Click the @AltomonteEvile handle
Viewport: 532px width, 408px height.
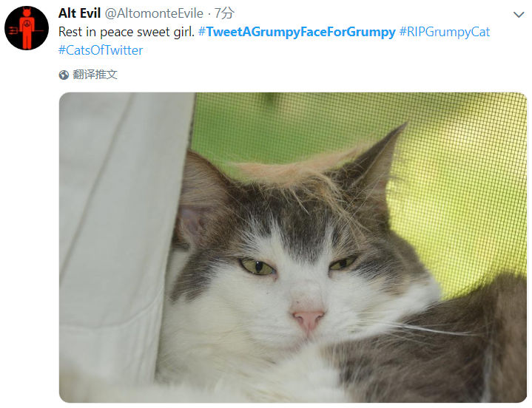click(154, 13)
